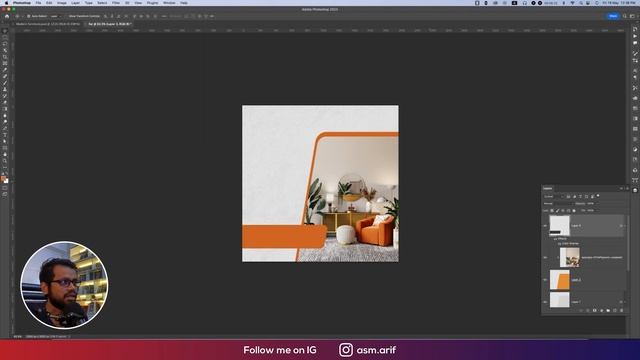Select the Brush tool
This screenshot has width=640, height=360.
[5, 83]
